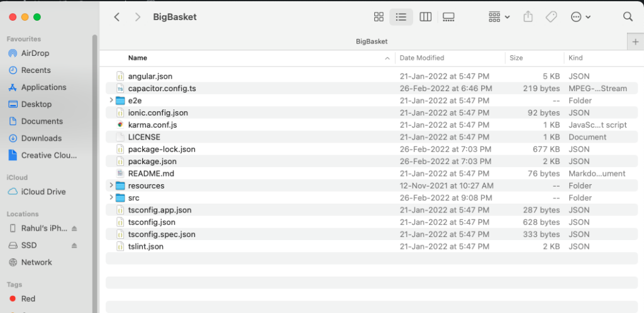Select the LICENSE document icon

pos(120,137)
